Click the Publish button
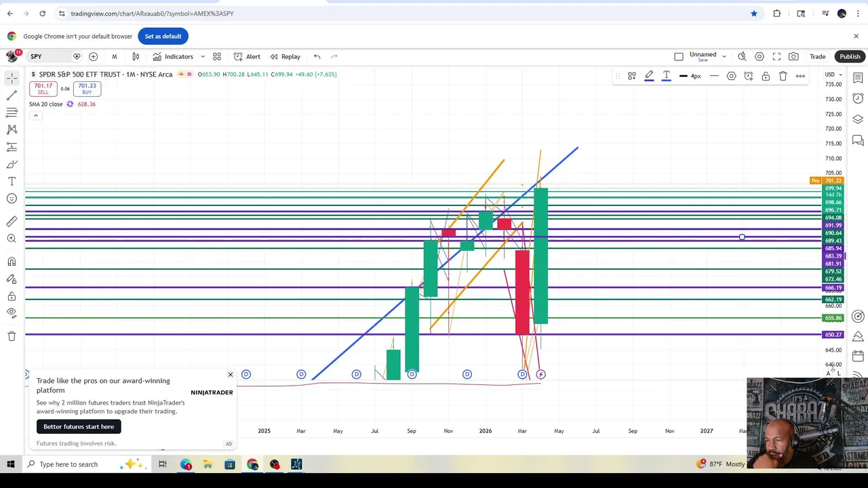Image resolution: width=868 pixels, height=488 pixels. [850, 56]
